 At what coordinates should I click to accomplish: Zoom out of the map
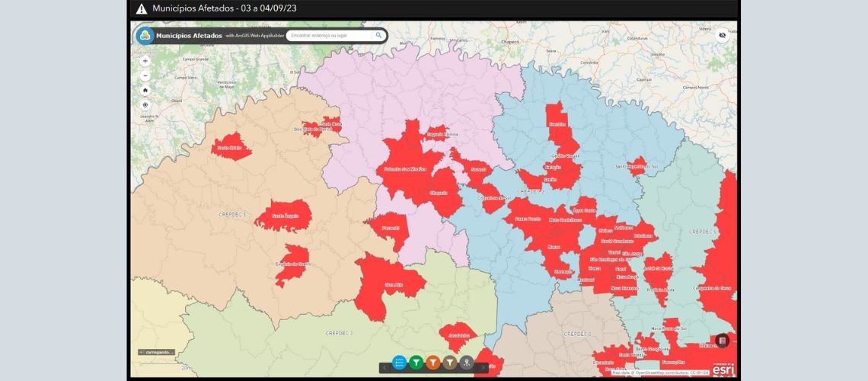[145, 75]
